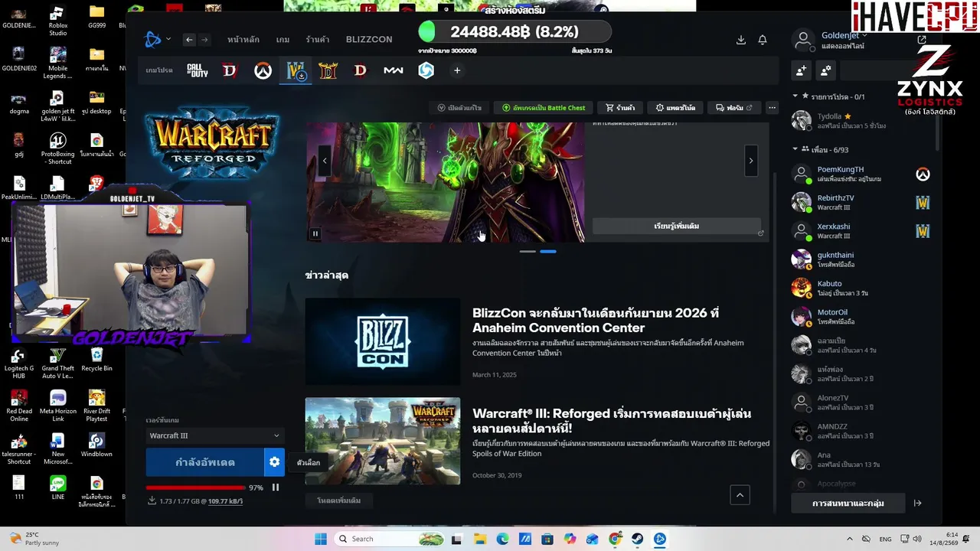The width and height of the screenshot is (980, 551).
Task: Go back with the left arrow button
Action: (189, 40)
